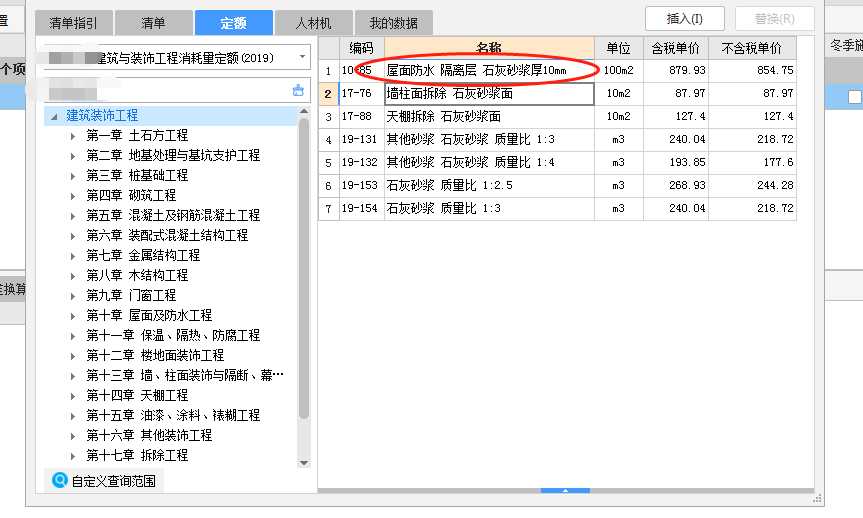This screenshot has height=518, width=863.
Task: Expand 第三章 桩基础工程
Action: pyautogui.click(x=73, y=176)
